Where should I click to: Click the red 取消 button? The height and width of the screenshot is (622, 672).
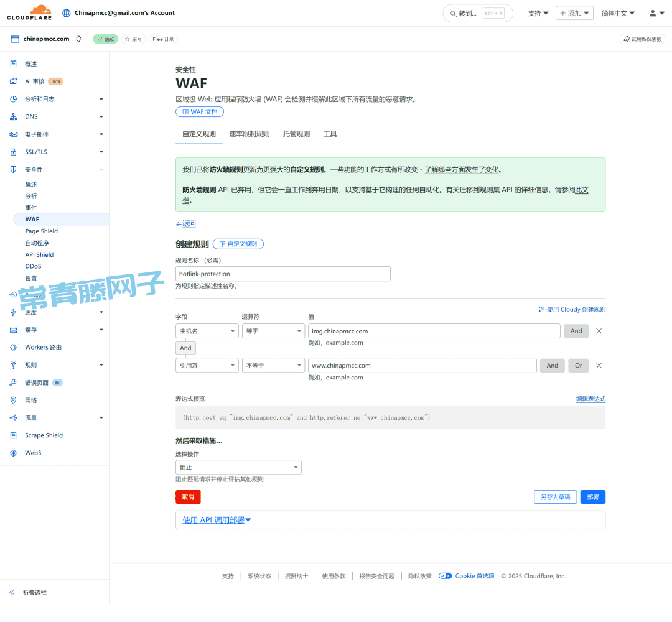188,498
